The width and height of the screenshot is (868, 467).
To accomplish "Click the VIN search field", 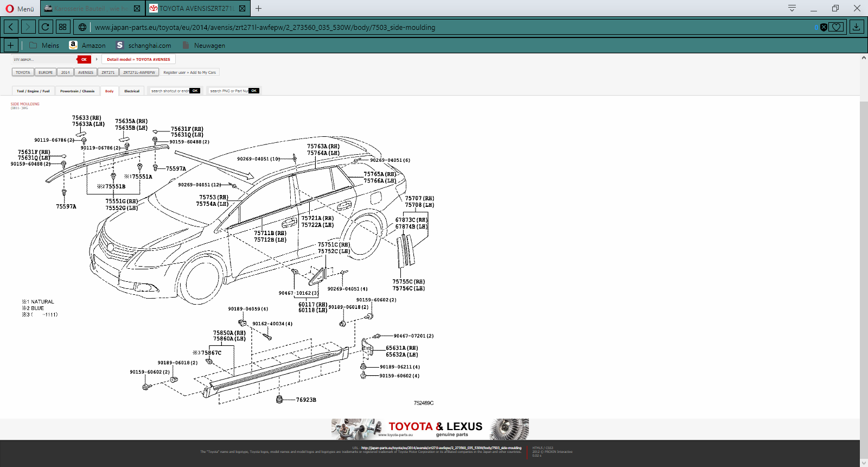I will click(44, 59).
